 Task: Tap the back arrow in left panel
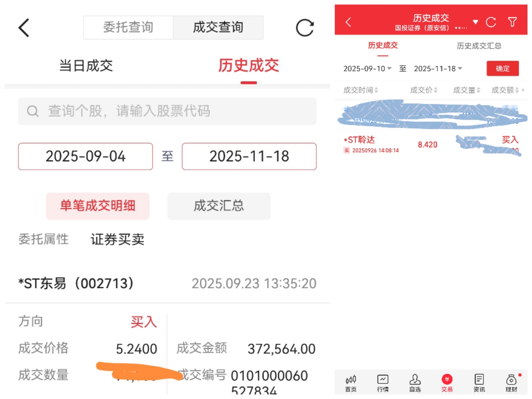24,28
